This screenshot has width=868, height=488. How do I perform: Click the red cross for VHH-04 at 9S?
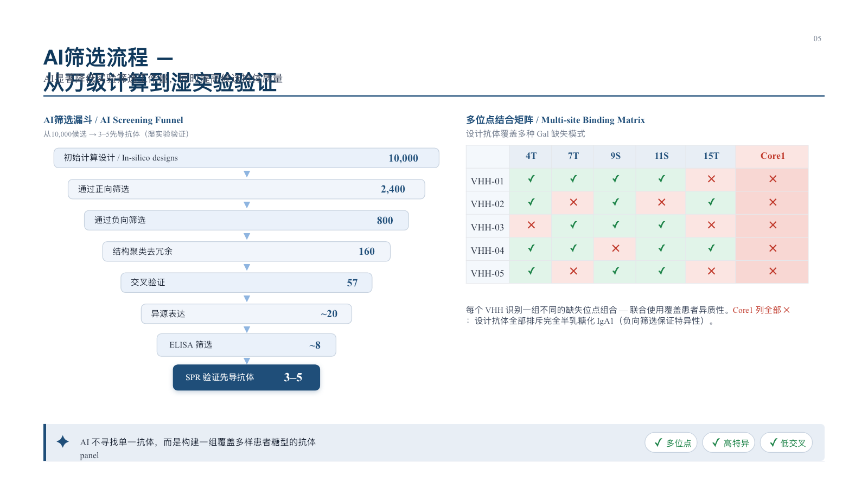tap(616, 248)
